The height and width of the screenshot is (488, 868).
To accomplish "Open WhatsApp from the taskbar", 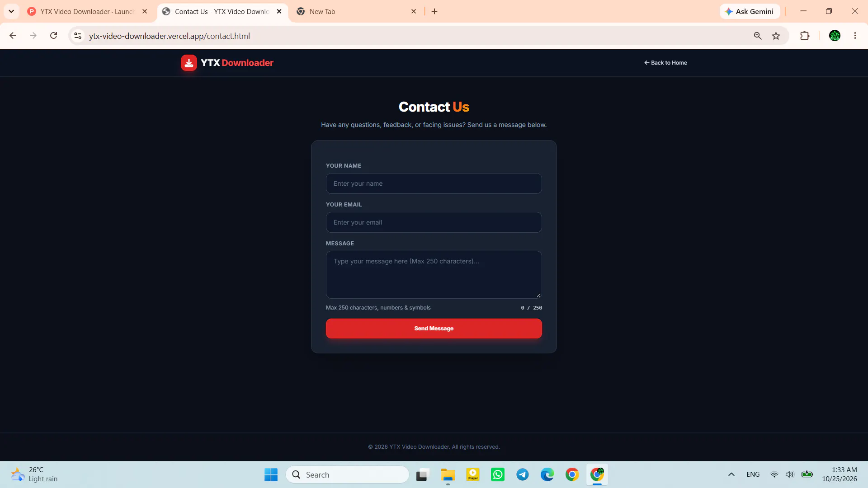I will 498,474.
